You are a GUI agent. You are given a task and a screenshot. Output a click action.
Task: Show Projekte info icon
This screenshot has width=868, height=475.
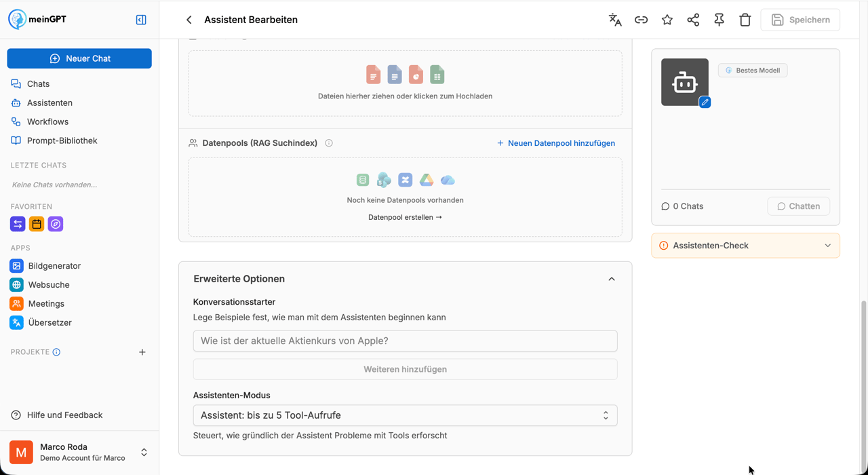[x=56, y=352]
